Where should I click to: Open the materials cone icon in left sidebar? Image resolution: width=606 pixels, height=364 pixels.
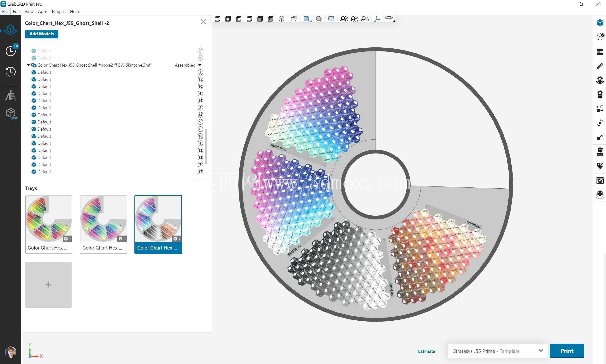click(x=10, y=95)
